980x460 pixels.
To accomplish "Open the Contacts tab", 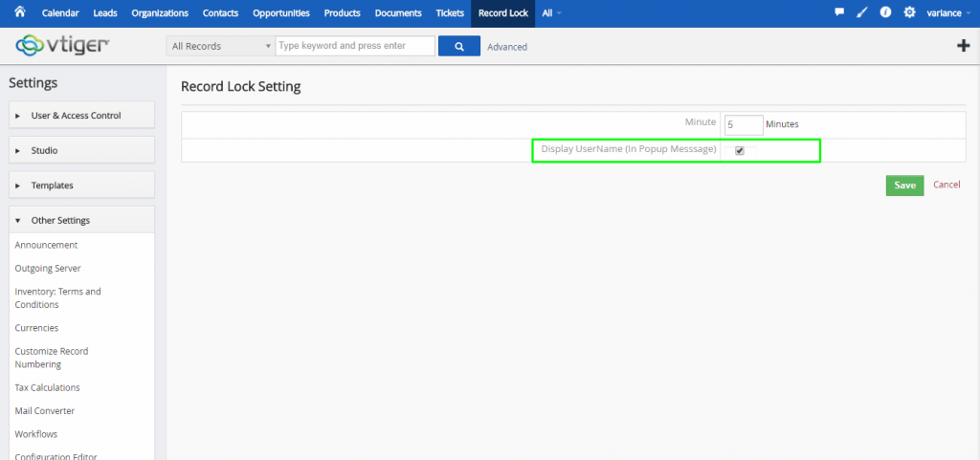I will point(221,13).
